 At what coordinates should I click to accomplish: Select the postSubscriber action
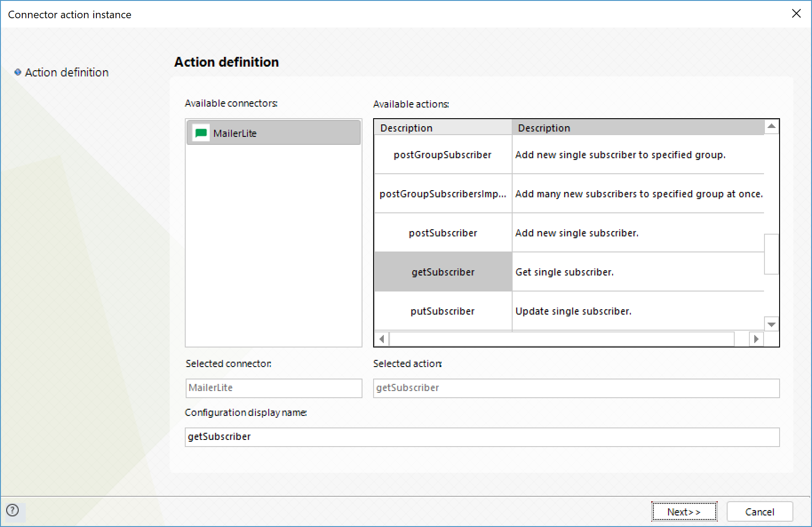(x=443, y=233)
